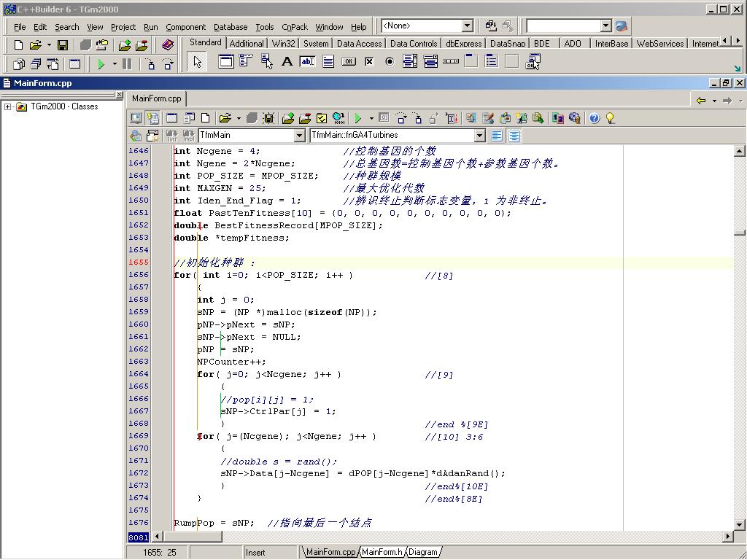Toggle the second alignment button beside method dropdown

514,136
